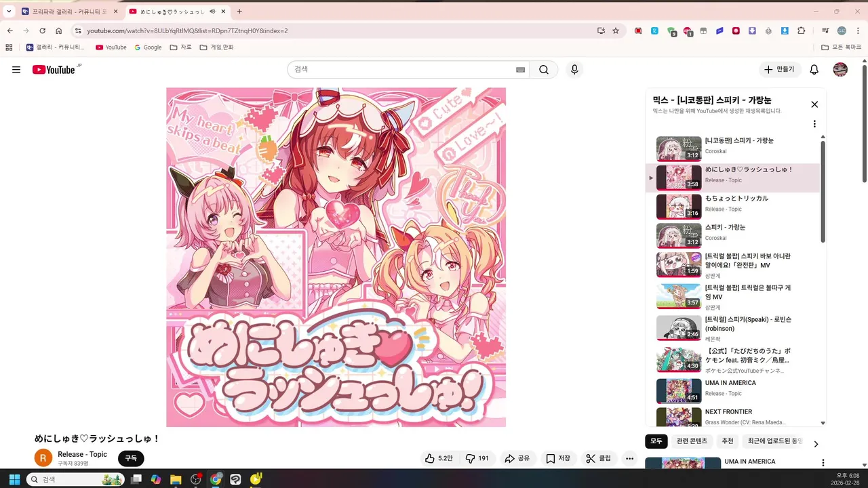Open the YouTube account avatar menu
Viewport: 868px width, 488px height.
point(840,70)
